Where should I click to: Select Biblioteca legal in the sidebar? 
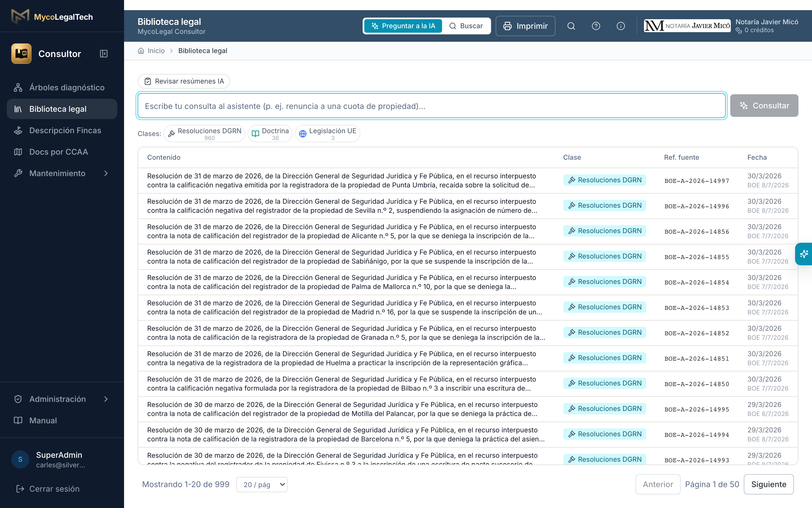point(62,109)
